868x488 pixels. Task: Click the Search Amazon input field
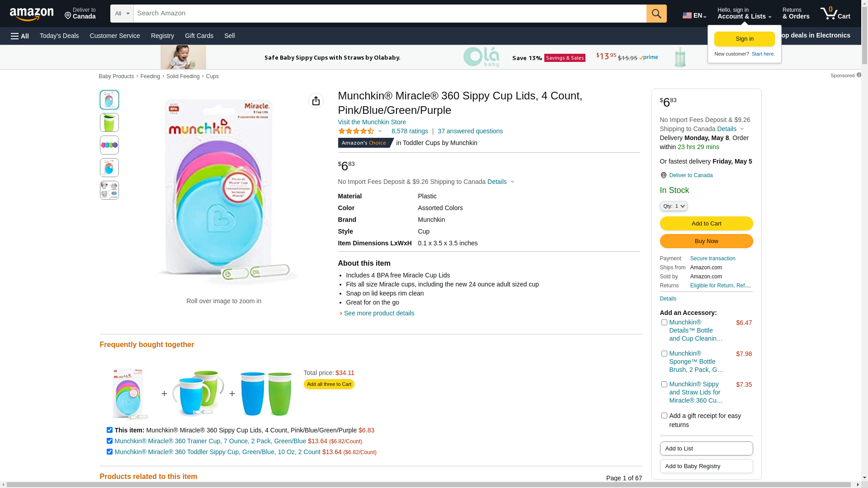[x=389, y=14]
